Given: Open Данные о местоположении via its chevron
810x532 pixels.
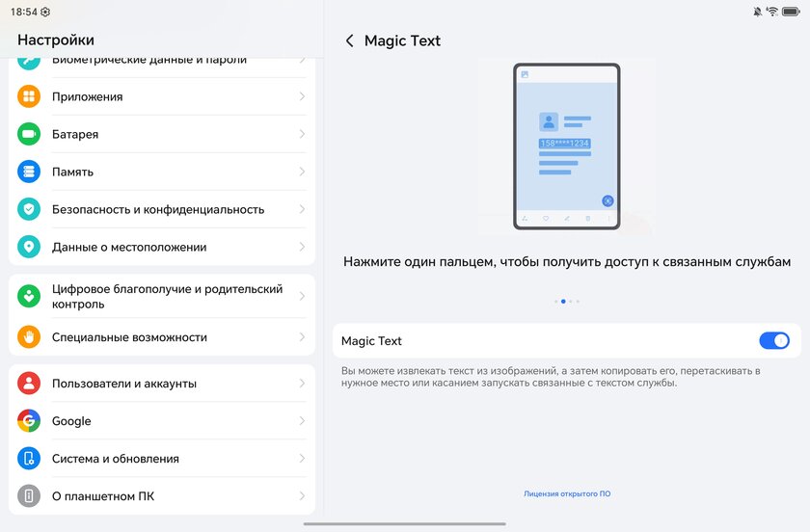Looking at the screenshot, I should pyautogui.click(x=302, y=247).
